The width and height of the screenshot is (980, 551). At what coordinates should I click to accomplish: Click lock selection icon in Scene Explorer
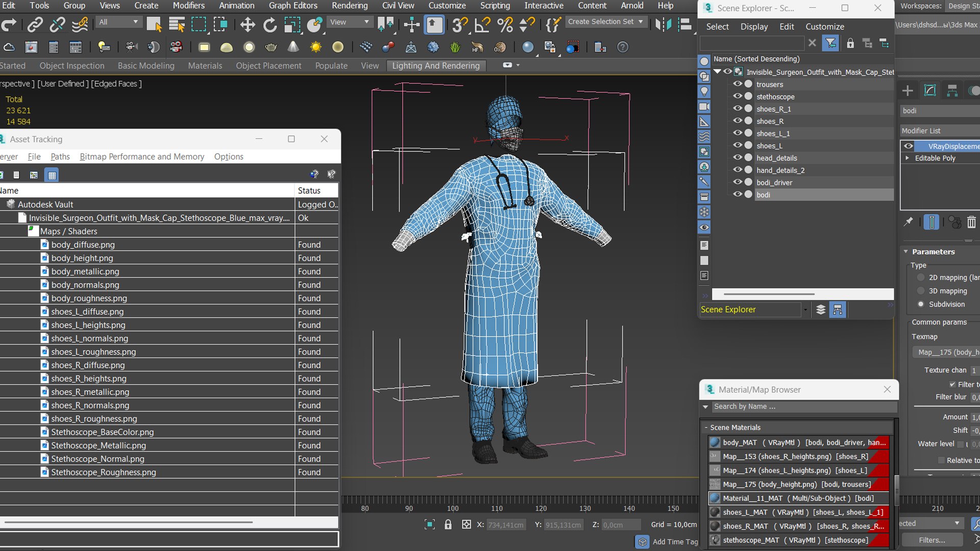[x=850, y=43]
